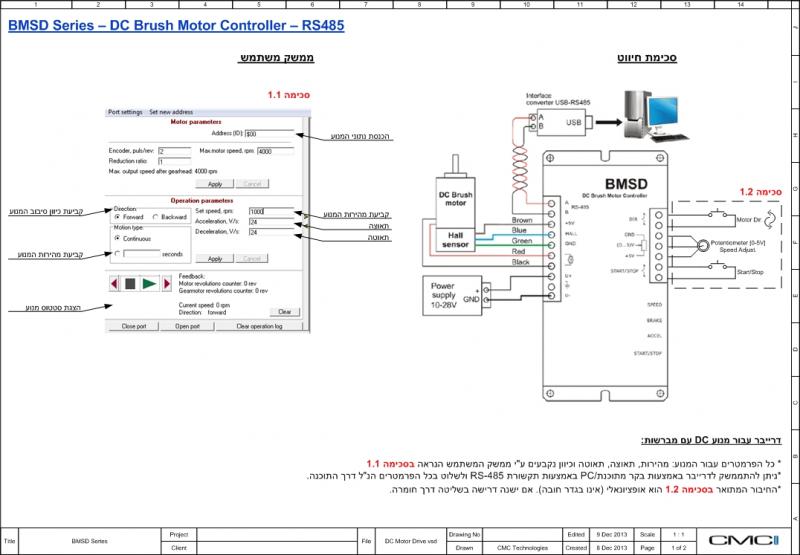Click the '8 Dec 2013' created date
800x555 pixels.
tap(612, 548)
